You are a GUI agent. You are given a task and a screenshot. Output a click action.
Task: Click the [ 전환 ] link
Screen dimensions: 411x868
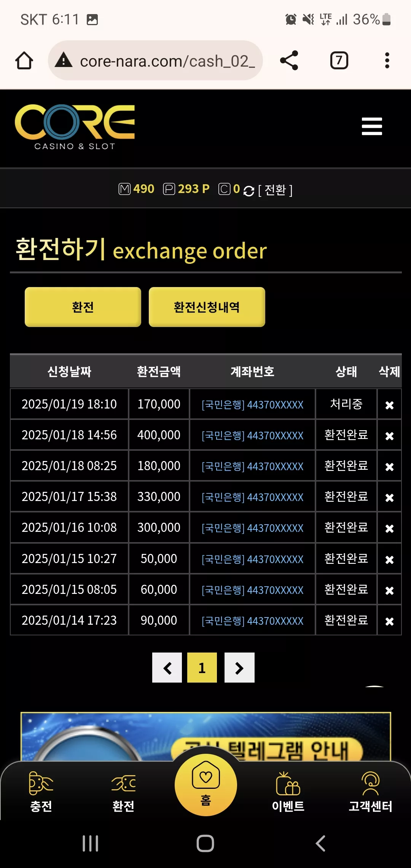click(x=275, y=190)
